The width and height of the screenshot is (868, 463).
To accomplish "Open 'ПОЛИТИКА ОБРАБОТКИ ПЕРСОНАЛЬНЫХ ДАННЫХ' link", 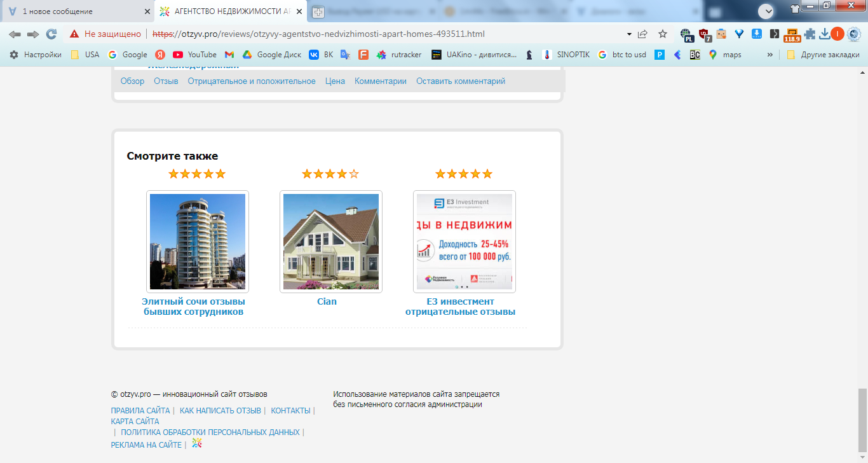I will pyautogui.click(x=210, y=432).
